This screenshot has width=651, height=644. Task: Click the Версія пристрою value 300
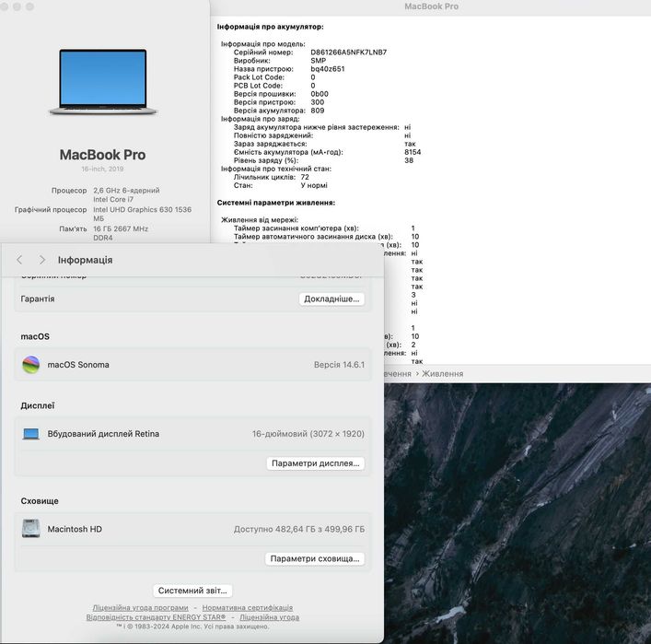coord(317,102)
